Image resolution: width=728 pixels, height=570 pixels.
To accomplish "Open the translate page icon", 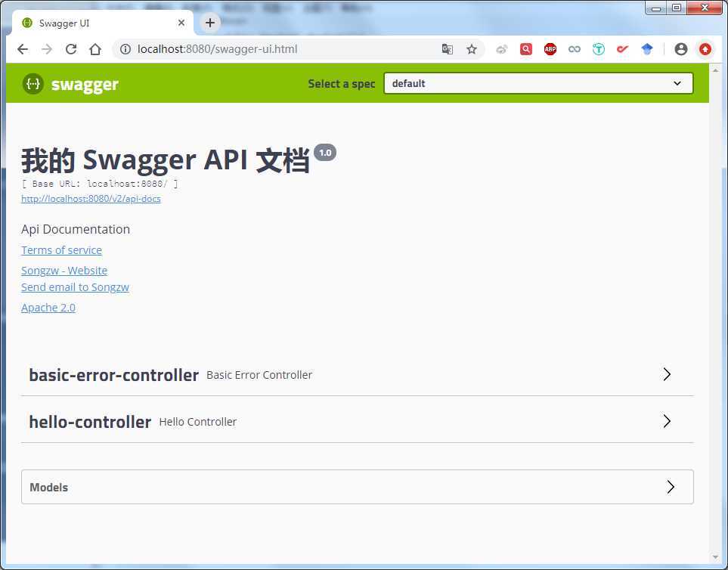I will coord(447,49).
